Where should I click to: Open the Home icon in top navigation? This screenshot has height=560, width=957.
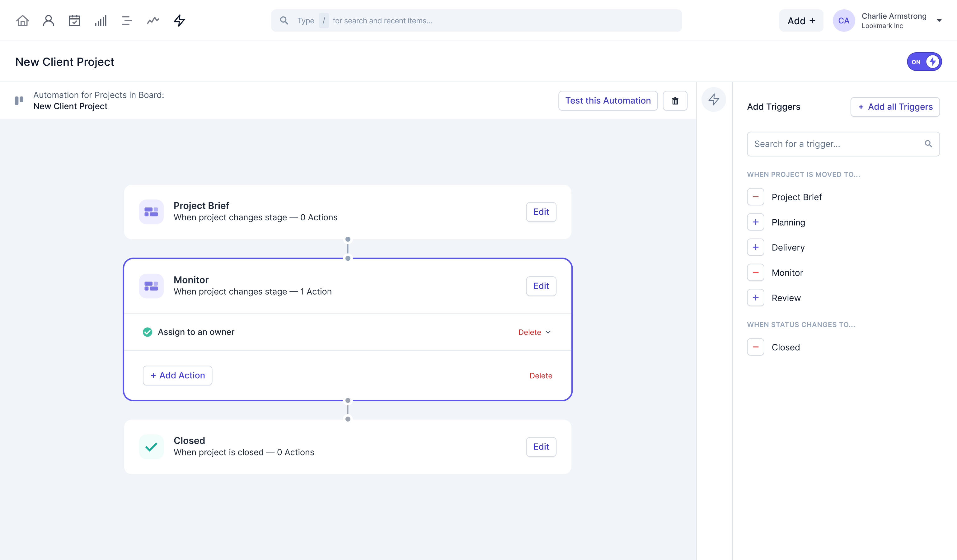22,20
